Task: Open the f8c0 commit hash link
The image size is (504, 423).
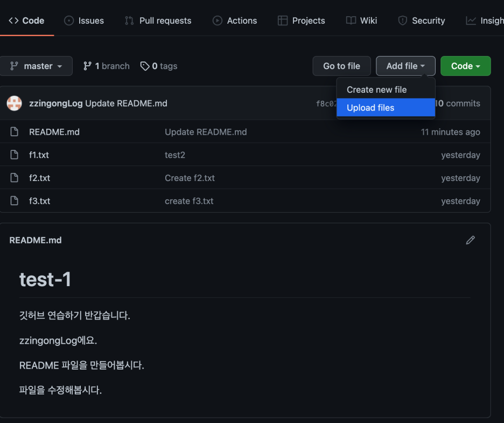Action: tap(326, 103)
